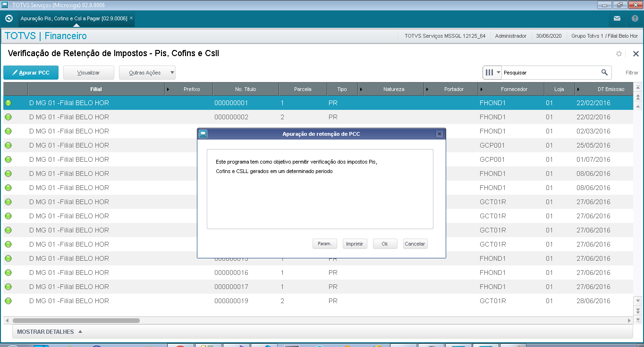Open the search column dropdown arrow
Viewport: 644px width, 347px height.
(499, 73)
